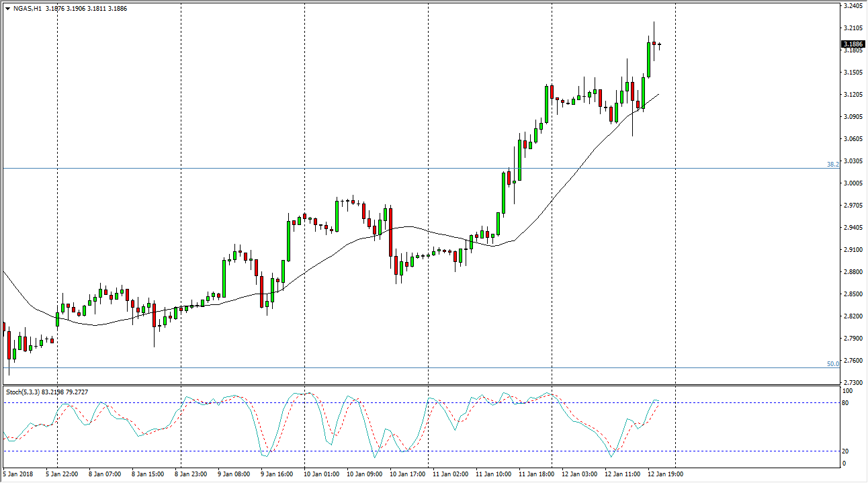Click the 38.2 Fibonacci level label
The width and height of the screenshot is (868, 483).
(x=832, y=164)
